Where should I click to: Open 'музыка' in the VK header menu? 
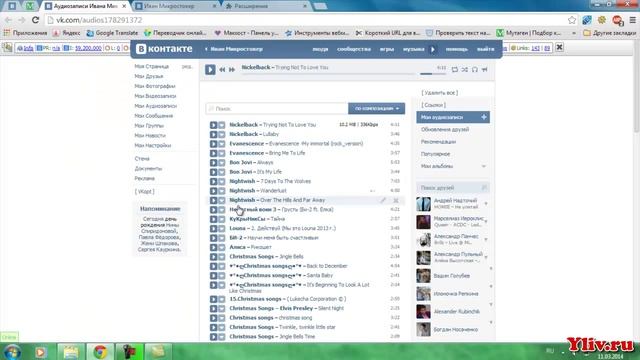(x=413, y=49)
